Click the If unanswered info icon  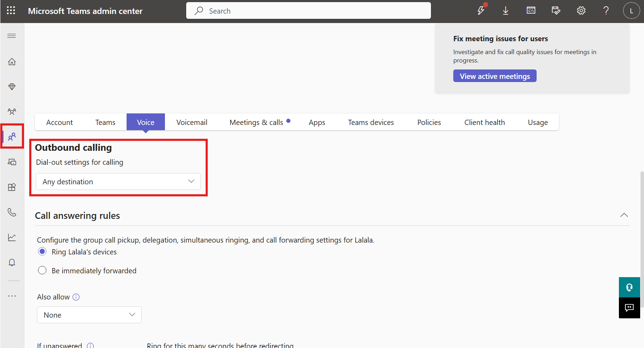(90, 346)
